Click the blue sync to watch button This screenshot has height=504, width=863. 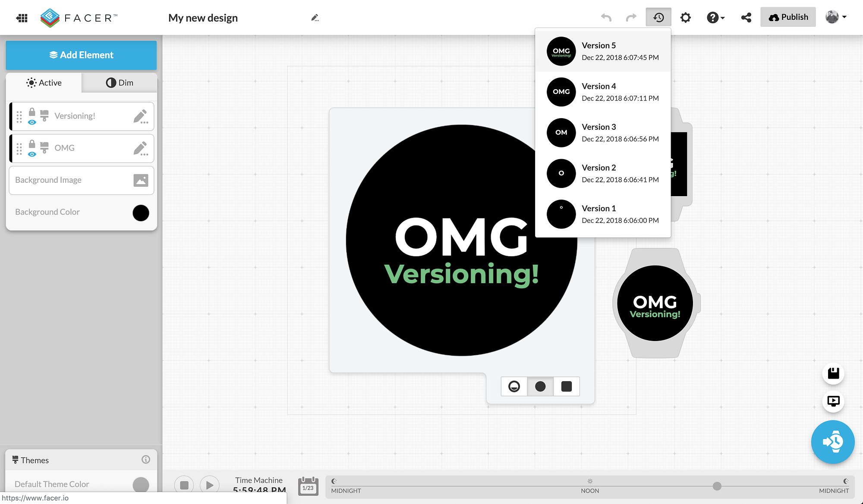click(832, 442)
